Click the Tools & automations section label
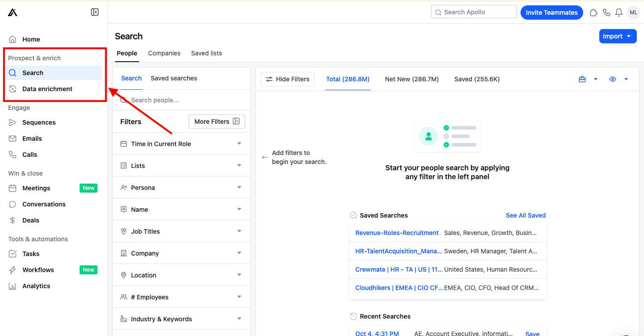This screenshot has width=644, height=336. (38, 239)
